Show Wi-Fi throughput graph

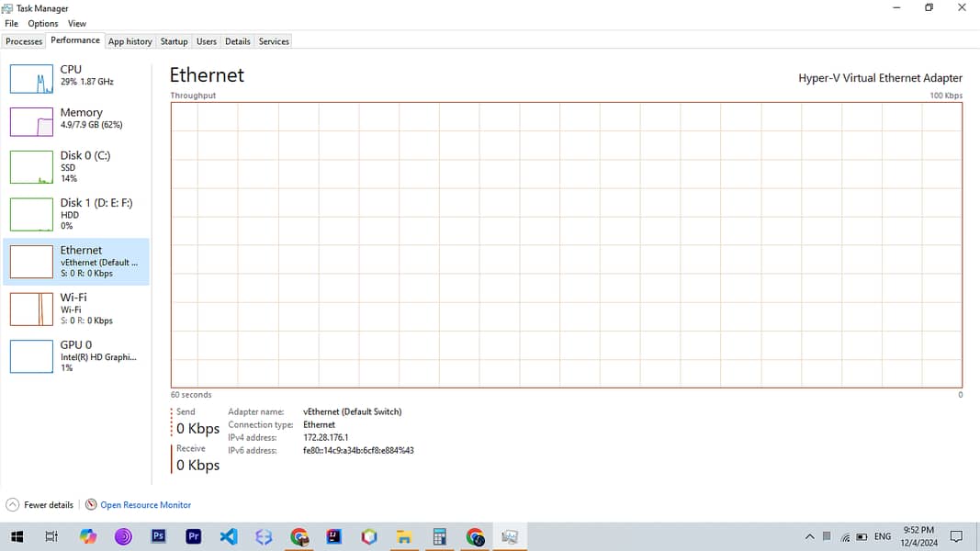pyautogui.click(x=76, y=309)
